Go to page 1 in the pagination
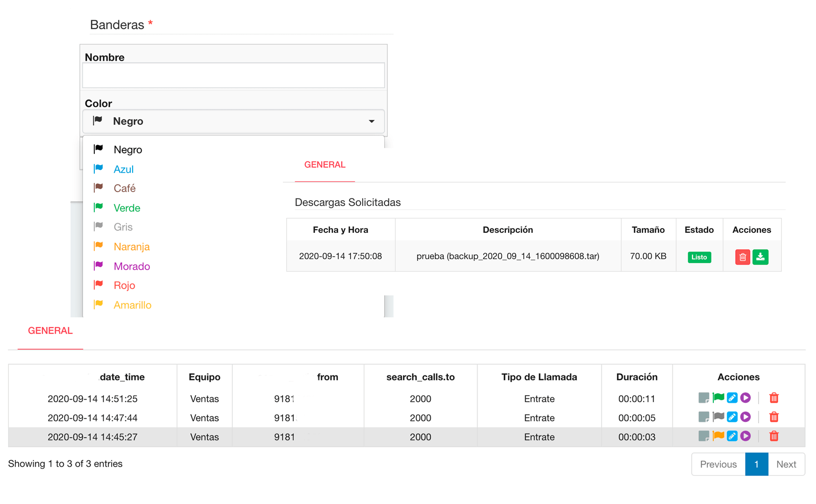Image resolution: width=816 pixels, height=504 pixels. point(757,464)
